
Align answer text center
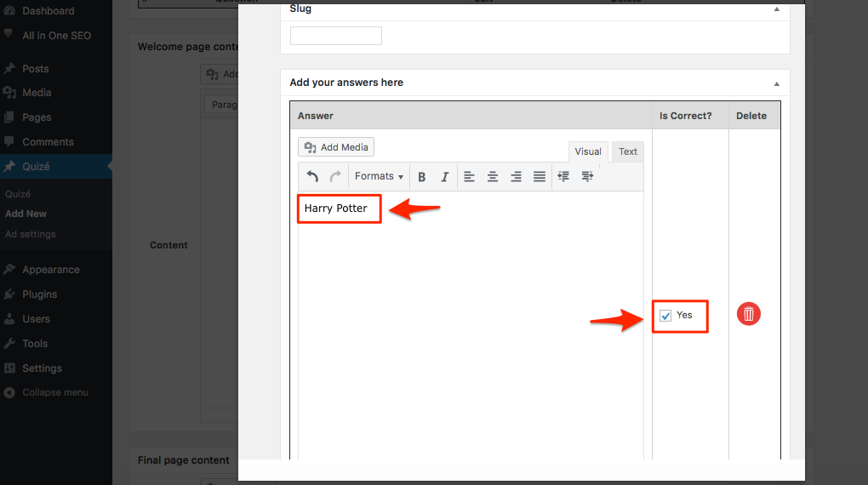pyautogui.click(x=492, y=177)
